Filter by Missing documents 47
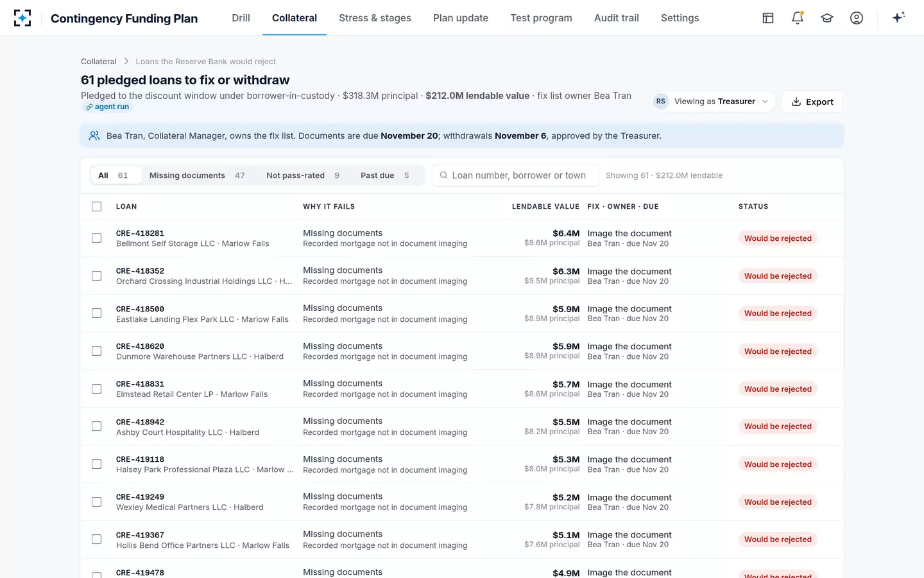The image size is (924, 578). [197, 175]
